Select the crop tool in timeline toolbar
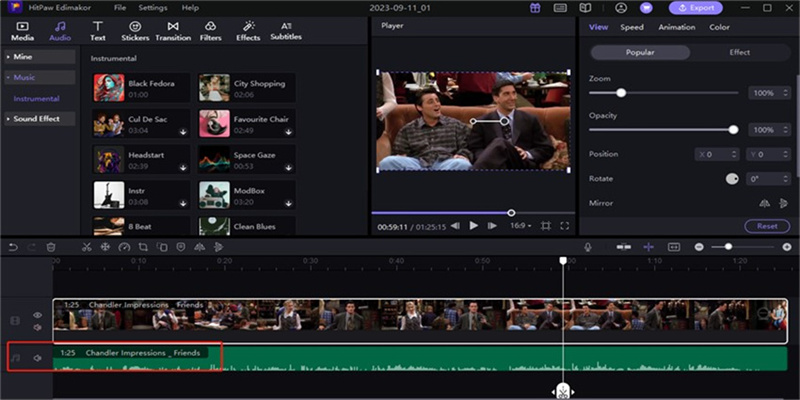 click(x=143, y=247)
